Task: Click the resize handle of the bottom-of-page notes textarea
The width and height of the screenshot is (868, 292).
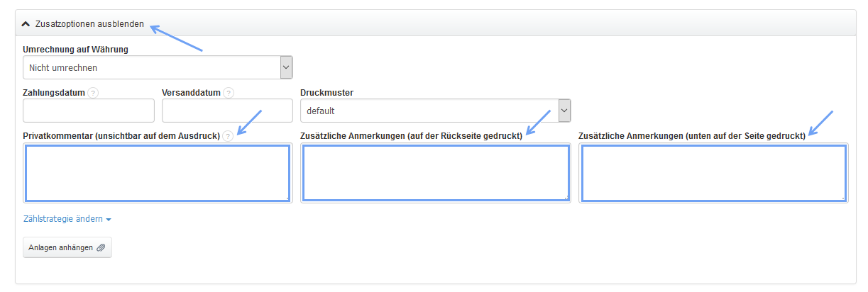Action: coord(842,198)
